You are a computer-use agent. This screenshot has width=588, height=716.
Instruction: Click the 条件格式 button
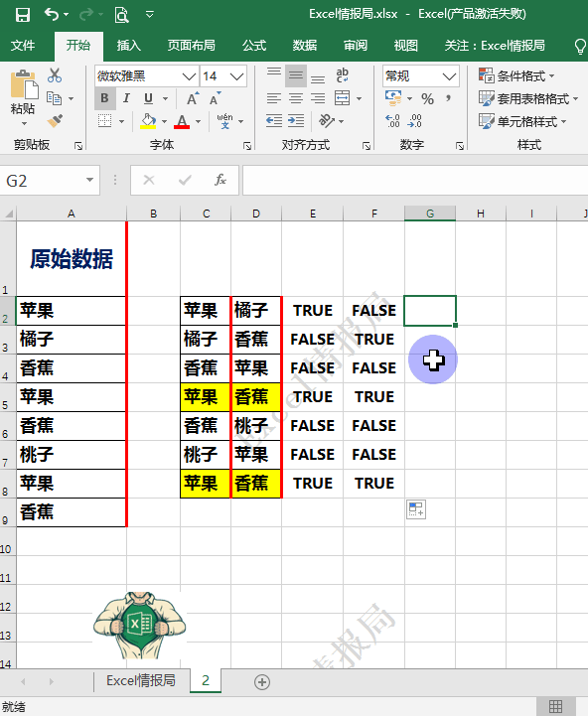tap(516, 75)
